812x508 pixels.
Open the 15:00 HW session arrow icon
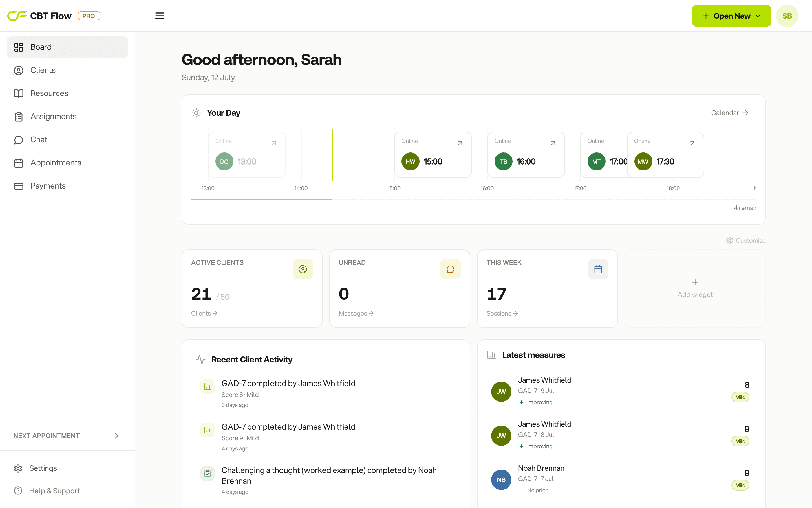460,143
